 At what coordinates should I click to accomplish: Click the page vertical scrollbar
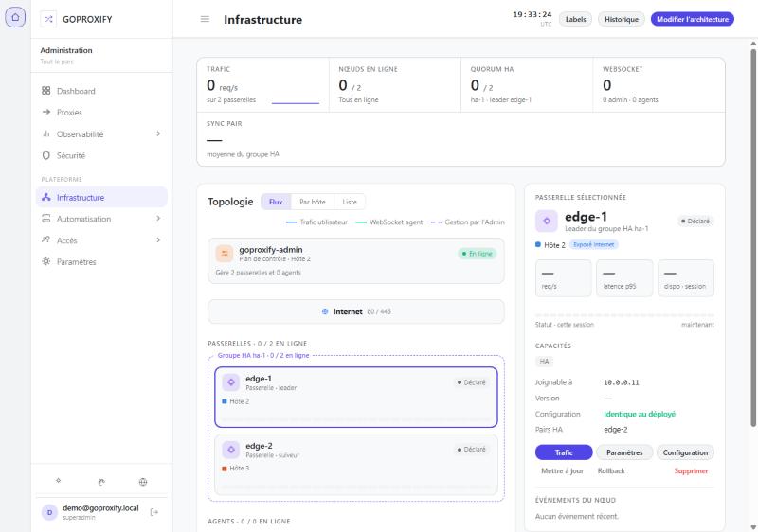click(x=753, y=238)
